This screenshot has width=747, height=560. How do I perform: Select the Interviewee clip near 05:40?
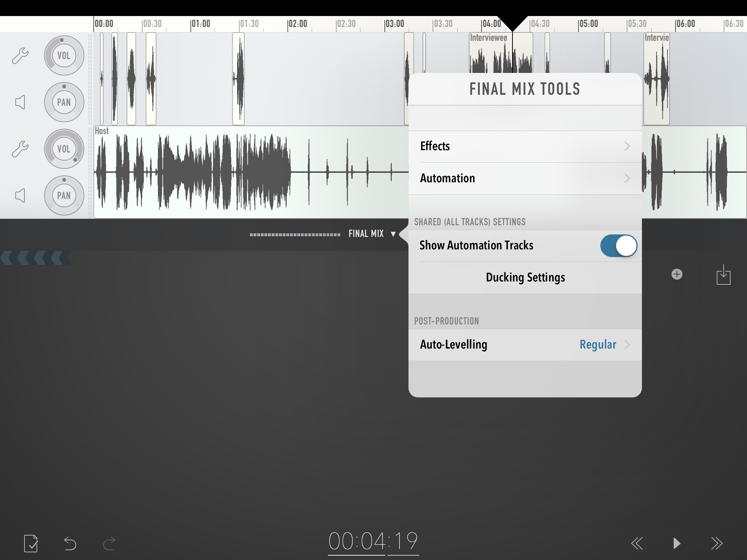coord(656,79)
